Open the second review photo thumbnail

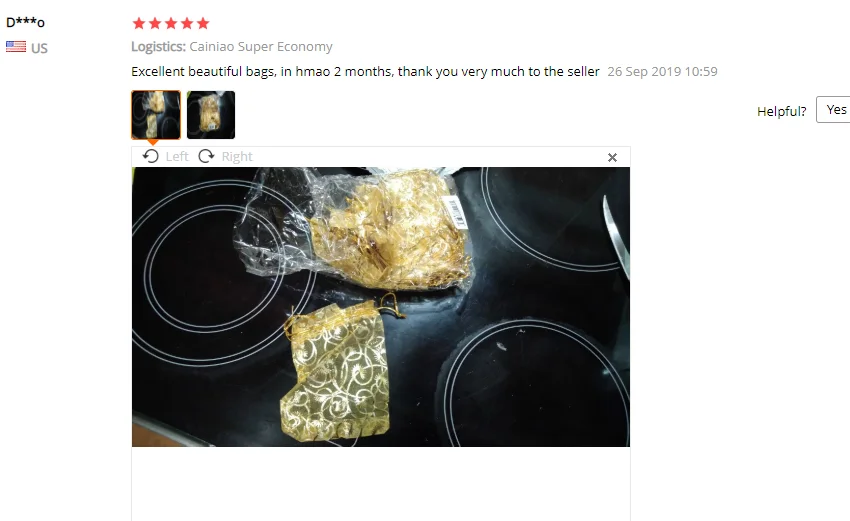(211, 115)
